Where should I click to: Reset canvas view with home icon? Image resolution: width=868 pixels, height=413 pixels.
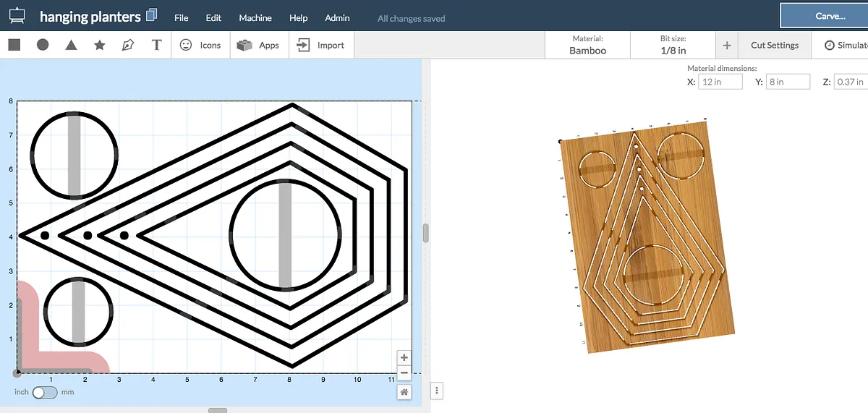(x=404, y=392)
